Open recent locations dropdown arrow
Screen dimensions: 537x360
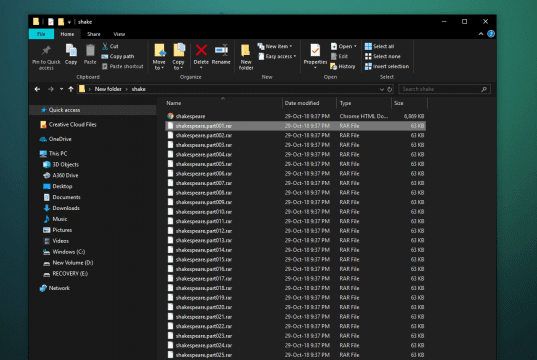coord(61,89)
